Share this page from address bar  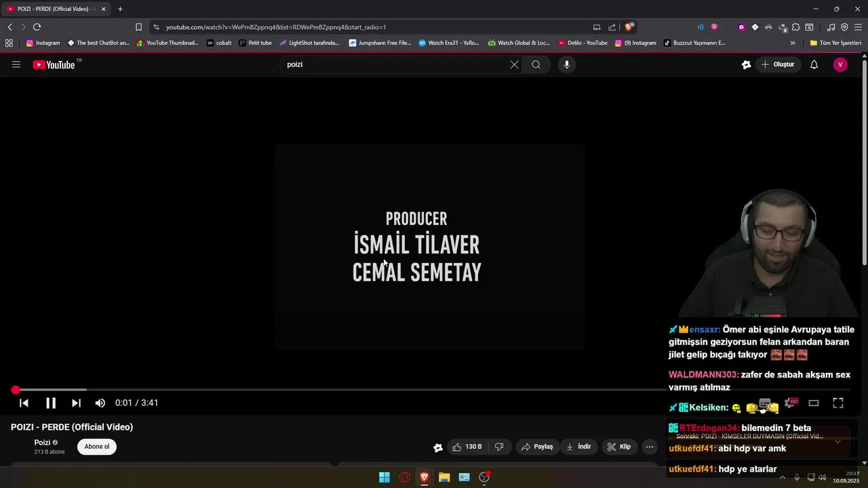[612, 27]
